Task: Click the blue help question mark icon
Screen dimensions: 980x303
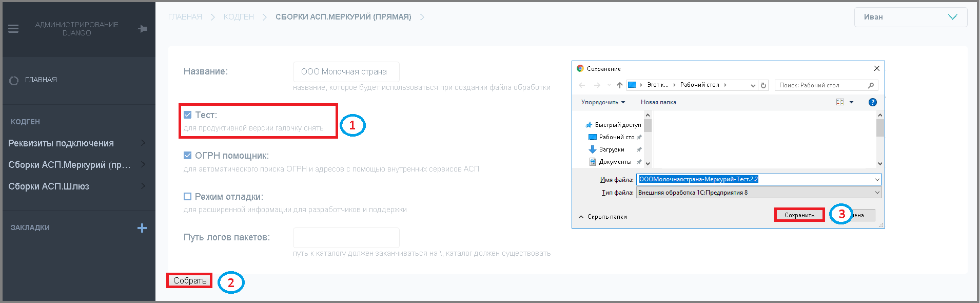Action: click(x=873, y=102)
